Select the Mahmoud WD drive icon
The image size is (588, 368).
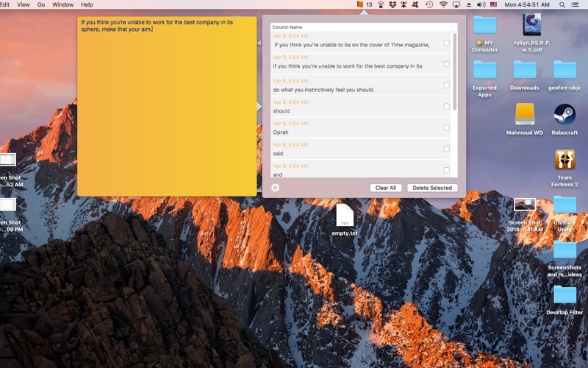[525, 115]
